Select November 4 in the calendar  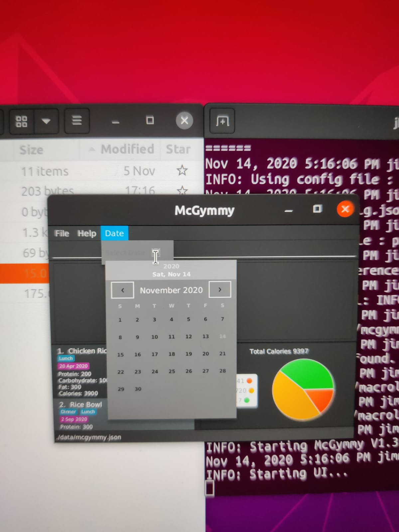point(171,319)
